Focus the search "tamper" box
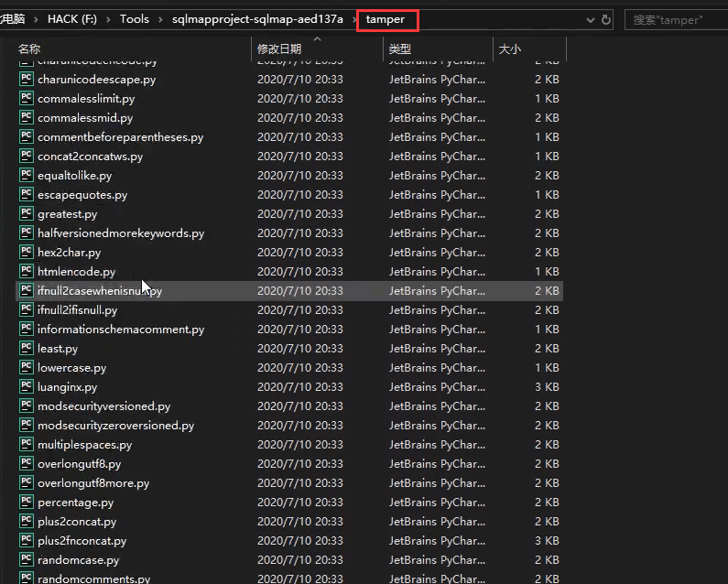 click(x=676, y=20)
